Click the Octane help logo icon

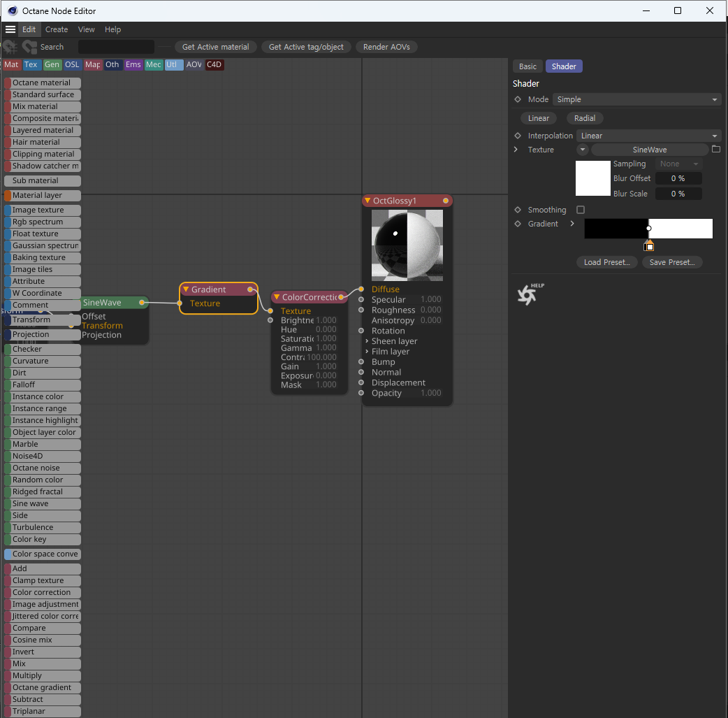pos(530,294)
